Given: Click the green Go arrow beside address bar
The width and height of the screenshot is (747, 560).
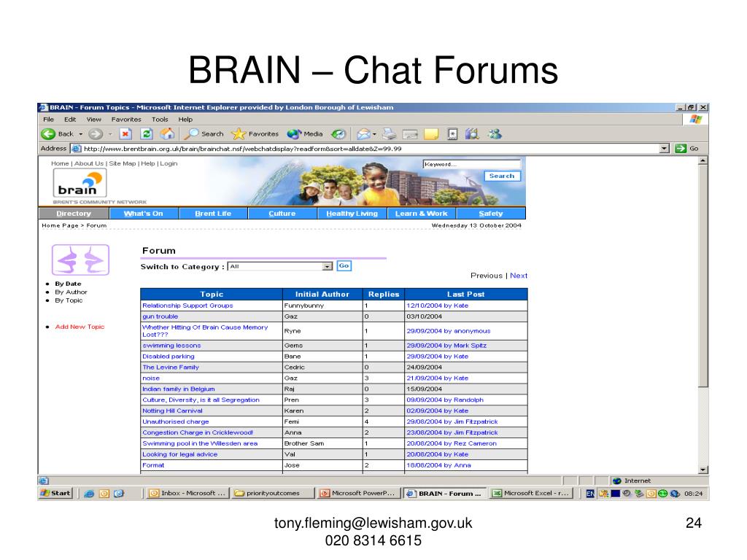Looking at the screenshot, I should pyautogui.click(x=681, y=149).
